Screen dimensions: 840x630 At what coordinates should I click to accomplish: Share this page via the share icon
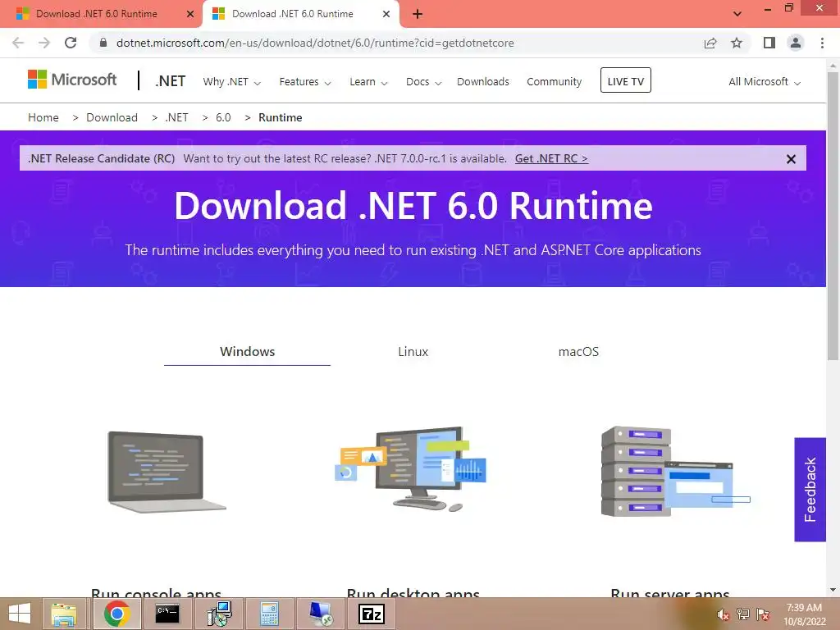point(710,43)
